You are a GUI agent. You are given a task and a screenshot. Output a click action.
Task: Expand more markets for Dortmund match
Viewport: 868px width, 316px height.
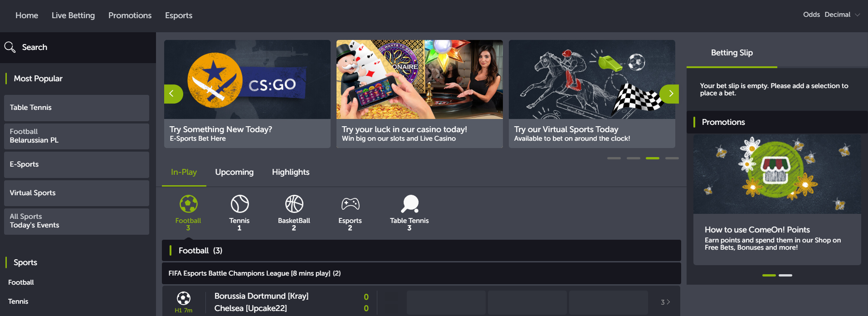point(665,302)
